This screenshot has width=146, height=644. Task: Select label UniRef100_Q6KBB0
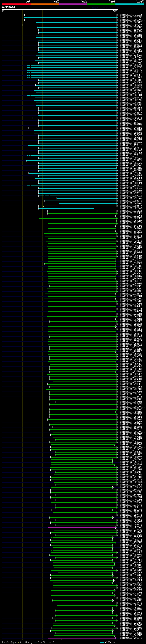coord(131,42)
